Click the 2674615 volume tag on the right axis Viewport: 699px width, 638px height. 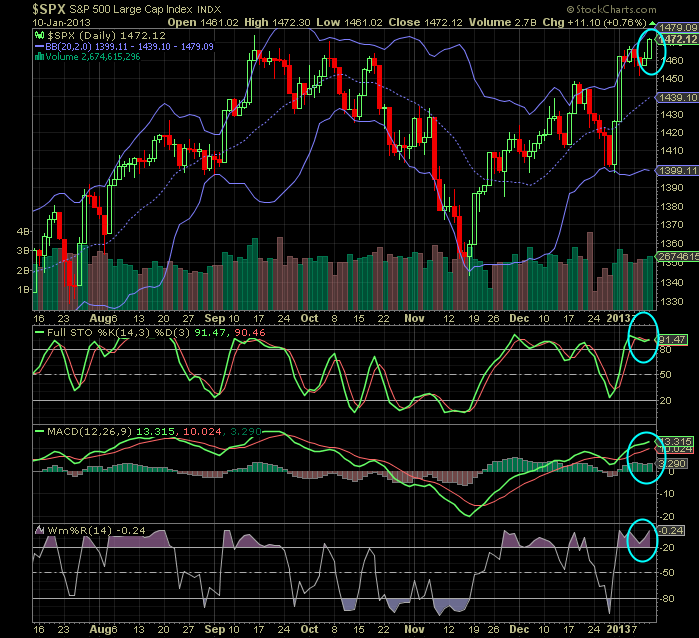(678, 256)
